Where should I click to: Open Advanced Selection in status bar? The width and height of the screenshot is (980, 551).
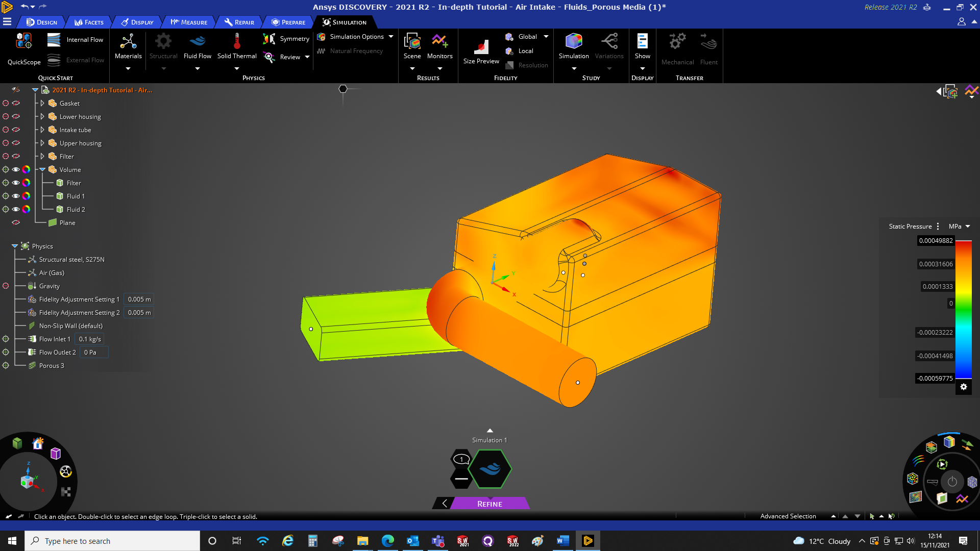[788, 516]
